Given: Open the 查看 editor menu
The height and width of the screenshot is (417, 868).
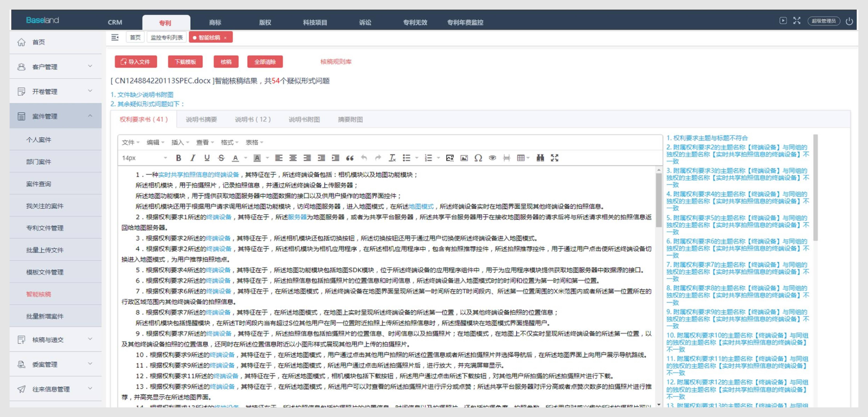Looking at the screenshot, I should 205,142.
